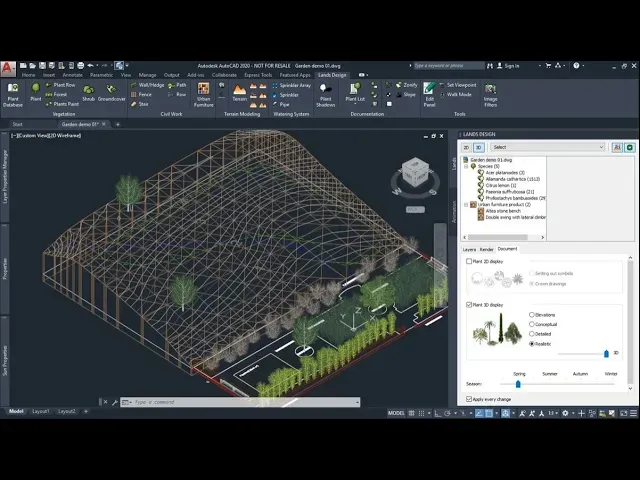The height and width of the screenshot is (480, 640).
Task: Toggle the Apply every change checkbox
Action: (470, 399)
